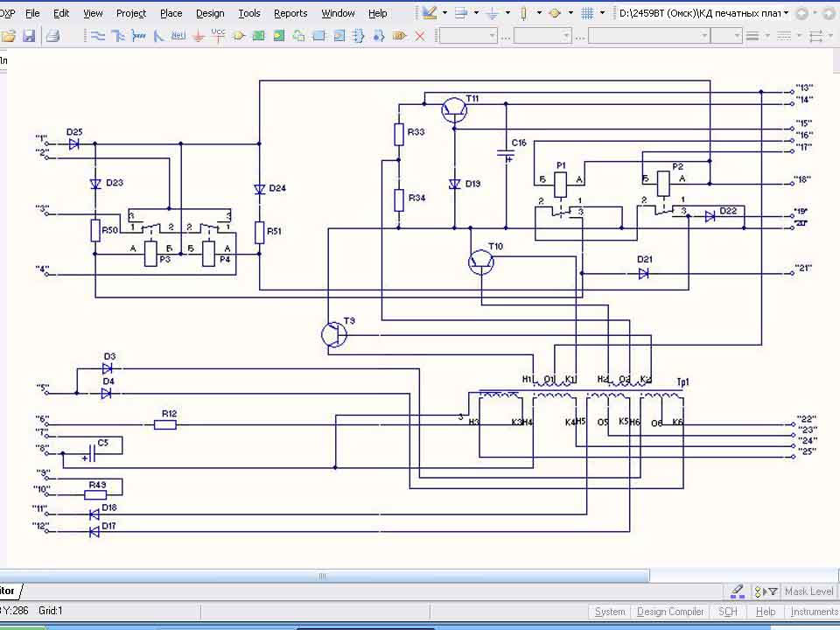Viewport: 840px width, 630px height.
Task: Open the Window menu
Action: tap(338, 13)
